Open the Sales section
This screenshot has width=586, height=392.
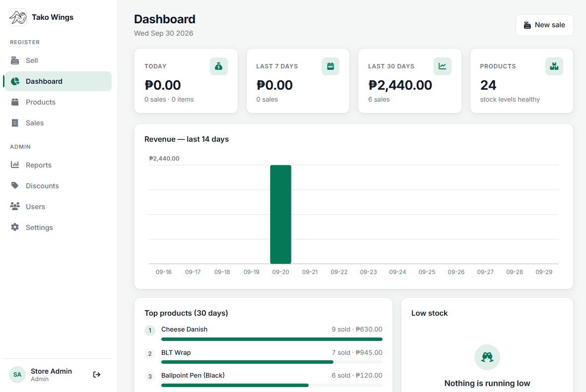(x=58, y=123)
